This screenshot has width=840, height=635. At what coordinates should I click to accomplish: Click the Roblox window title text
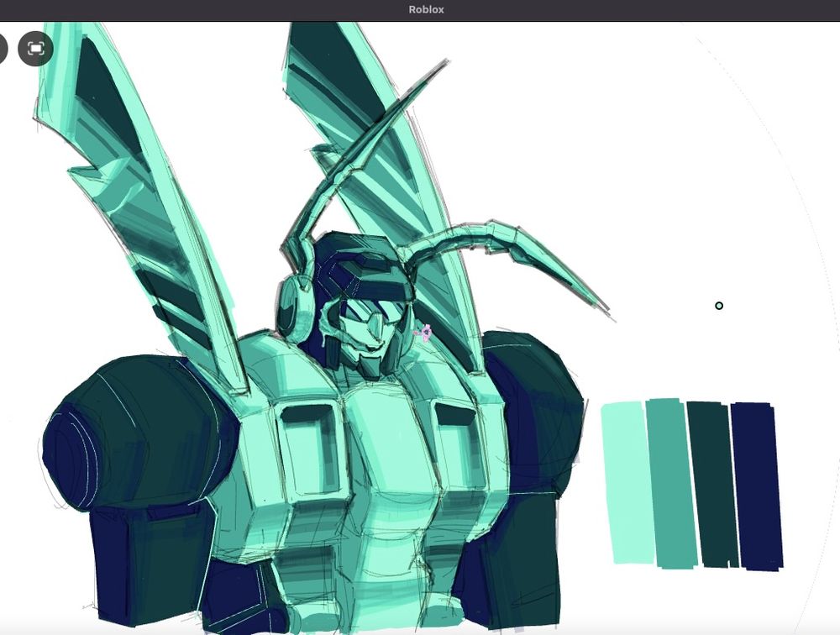[x=426, y=9]
